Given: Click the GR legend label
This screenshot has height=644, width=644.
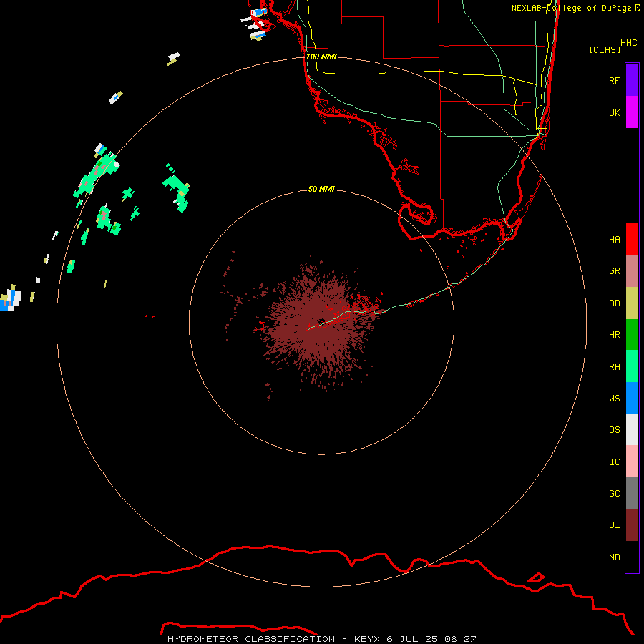Looking at the screenshot, I should tap(615, 271).
